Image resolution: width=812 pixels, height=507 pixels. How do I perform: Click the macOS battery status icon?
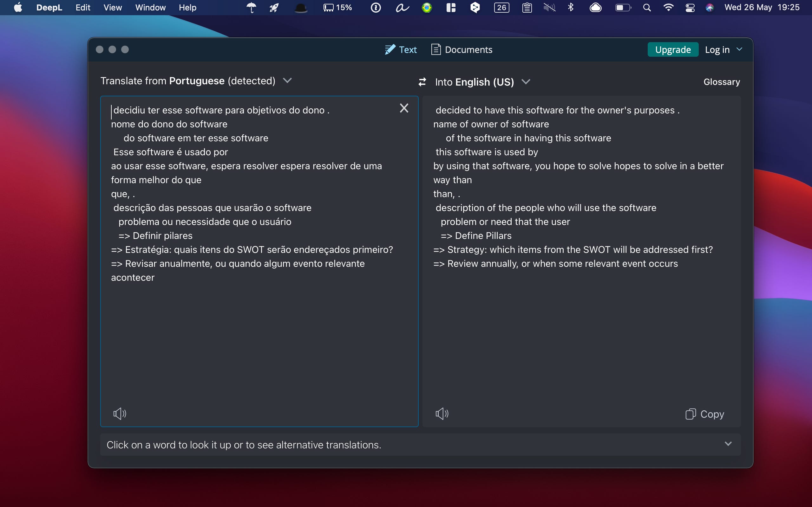click(622, 8)
